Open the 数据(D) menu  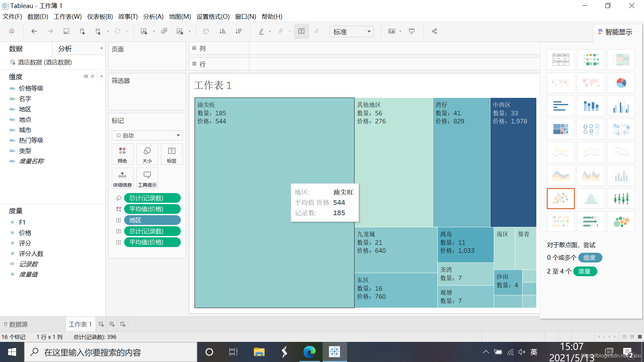pyautogui.click(x=38, y=16)
